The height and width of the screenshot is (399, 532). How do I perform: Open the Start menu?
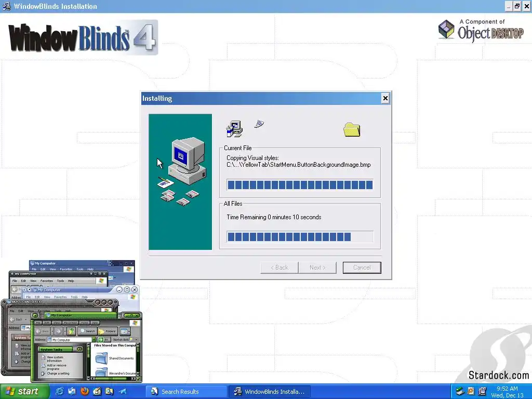[x=24, y=391]
